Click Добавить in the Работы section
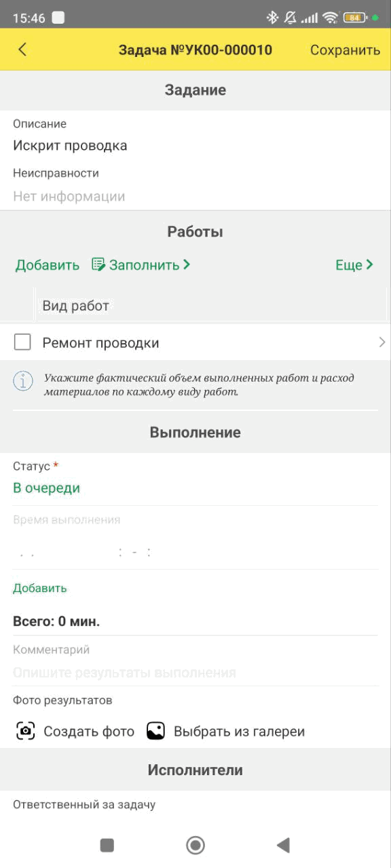This screenshot has height=868, width=391. point(48,264)
